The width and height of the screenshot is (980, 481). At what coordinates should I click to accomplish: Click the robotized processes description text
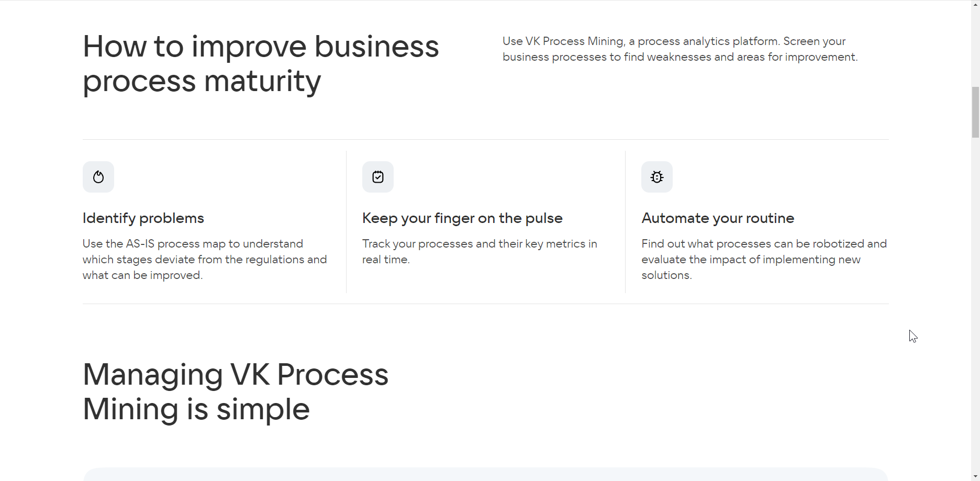coord(764,260)
